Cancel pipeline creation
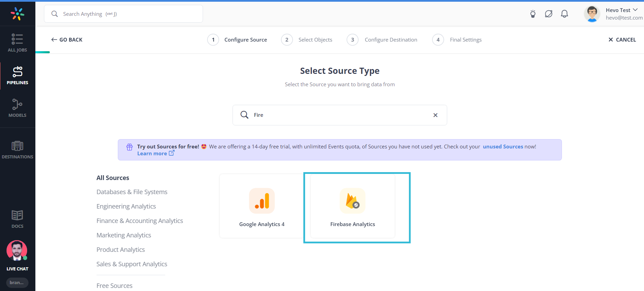644x291 pixels. point(622,40)
